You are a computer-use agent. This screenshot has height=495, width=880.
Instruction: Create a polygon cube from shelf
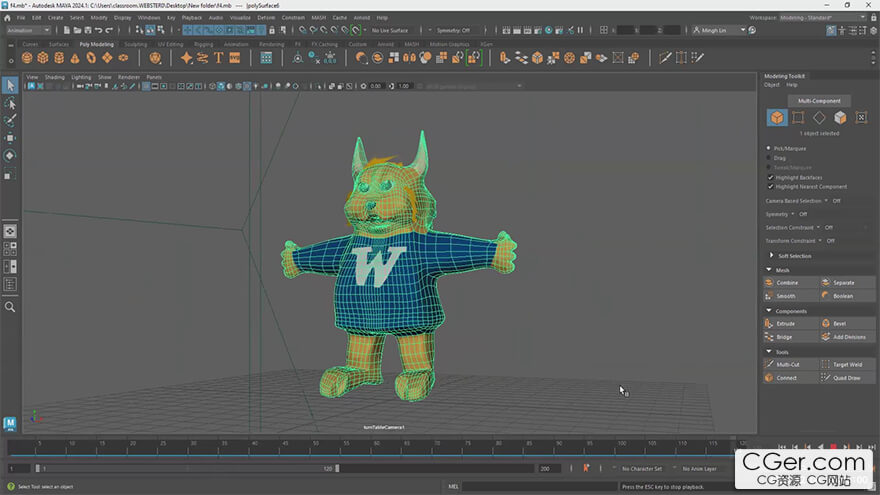[43, 57]
